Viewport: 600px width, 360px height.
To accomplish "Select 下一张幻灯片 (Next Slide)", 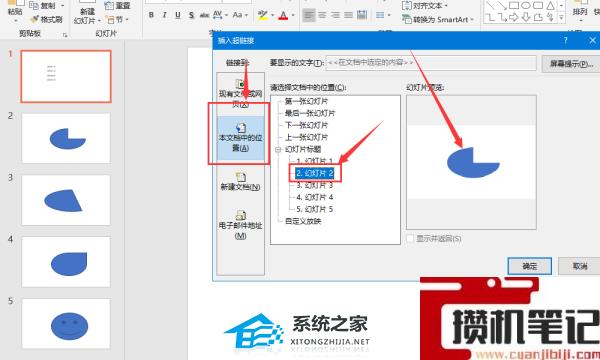I will pyautogui.click(x=307, y=125).
